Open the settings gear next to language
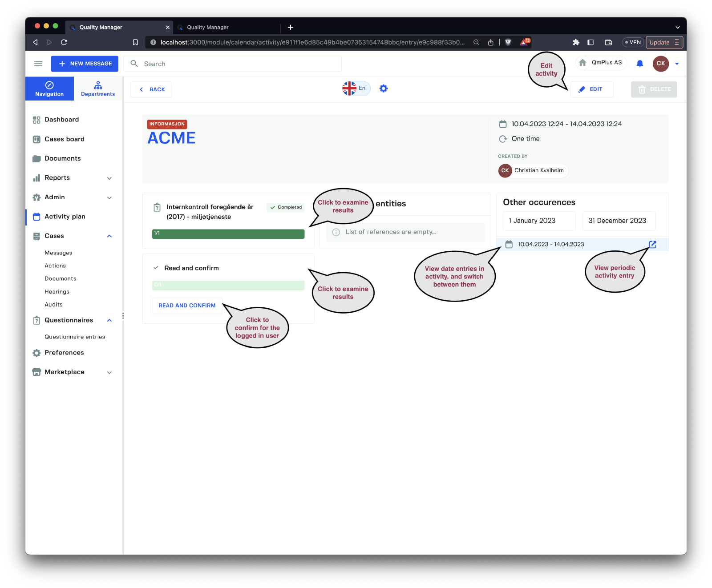712x588 pixels. [x=383, y=89]
